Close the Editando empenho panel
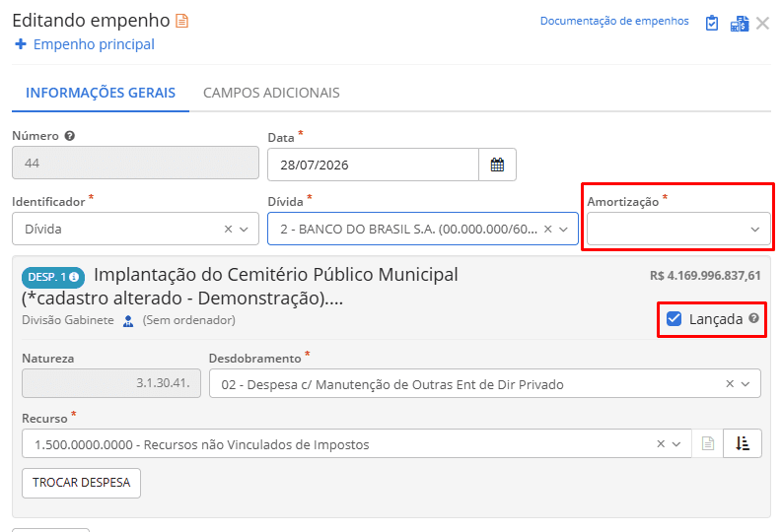 pos(762,23)
